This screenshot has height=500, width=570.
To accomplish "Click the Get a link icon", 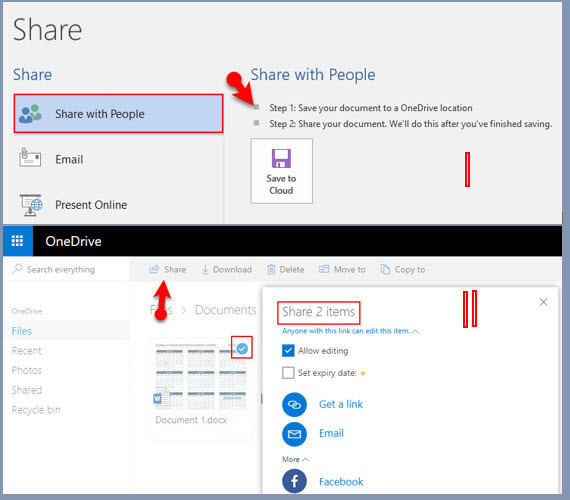I will coord(294,404).
